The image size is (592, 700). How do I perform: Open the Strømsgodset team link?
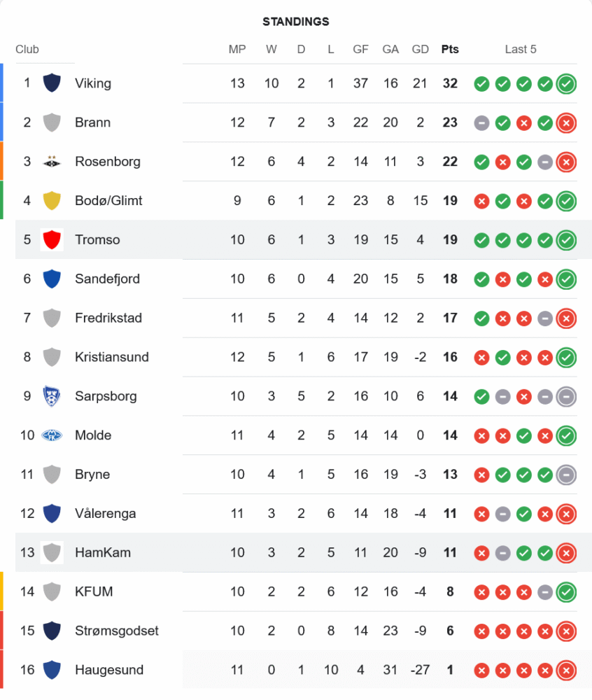pos(117,631)
